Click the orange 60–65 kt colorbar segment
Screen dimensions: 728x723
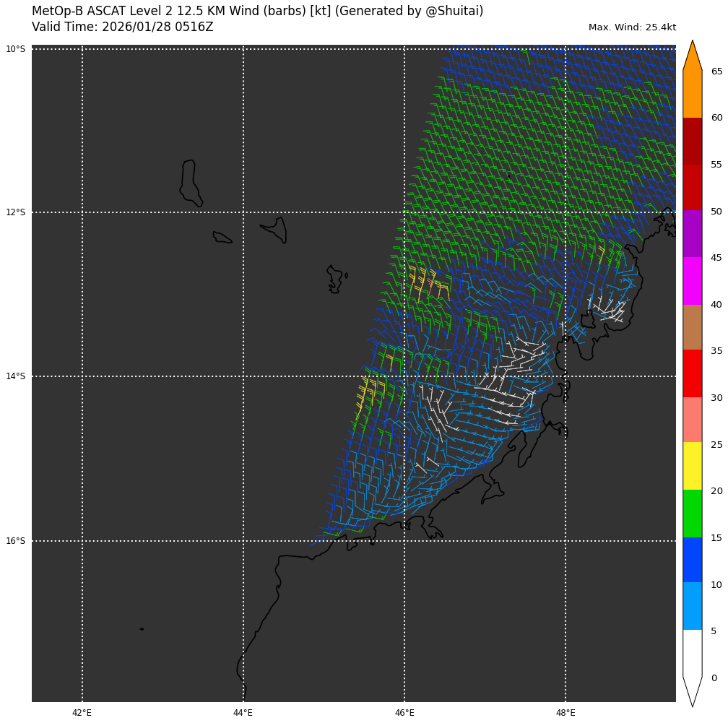coord(692,94)
